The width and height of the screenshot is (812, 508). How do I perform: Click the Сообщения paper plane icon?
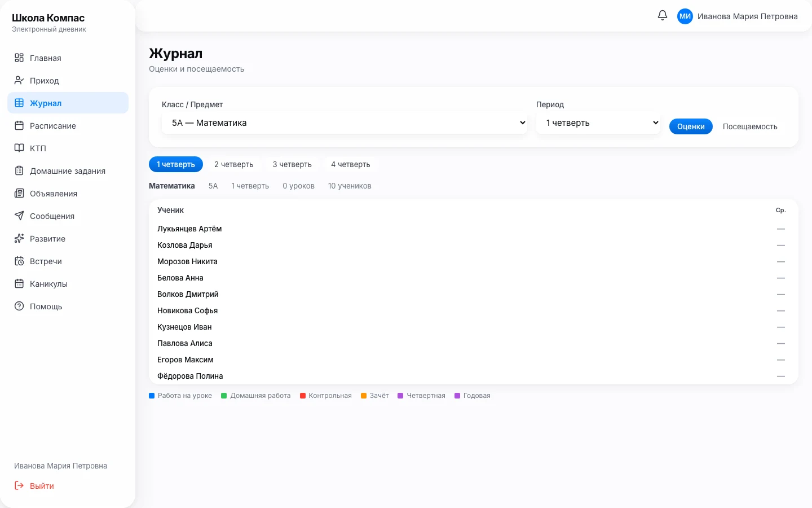tap(19, 216)
